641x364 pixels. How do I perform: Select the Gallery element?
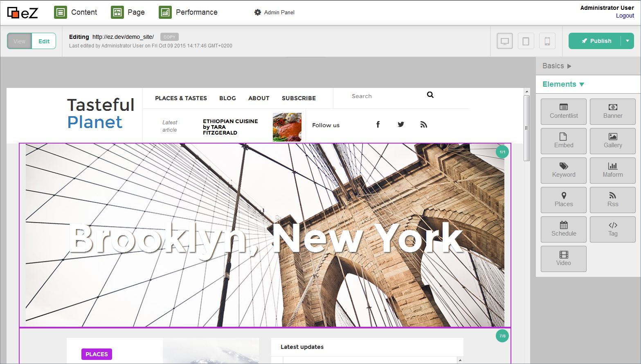pyautogui.click(x=613, y=141)
